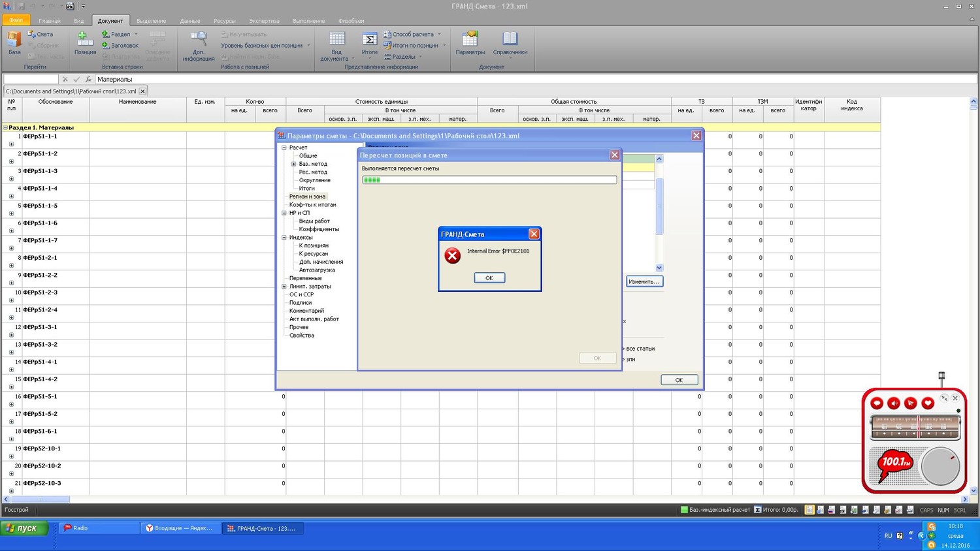Expand the Баз. метод tree node

pos(293,164)
